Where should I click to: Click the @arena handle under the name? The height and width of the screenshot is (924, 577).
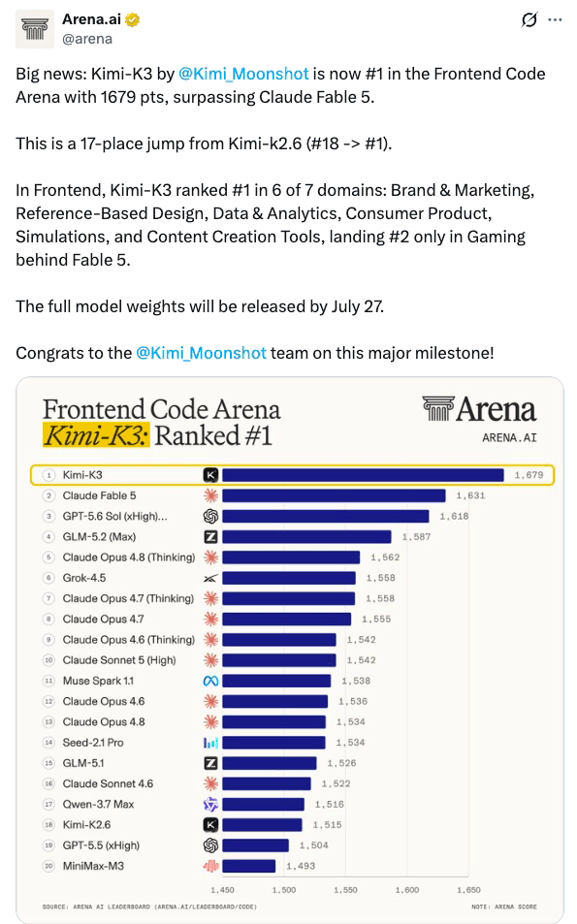pyautogui.click(x=87, y=39)
